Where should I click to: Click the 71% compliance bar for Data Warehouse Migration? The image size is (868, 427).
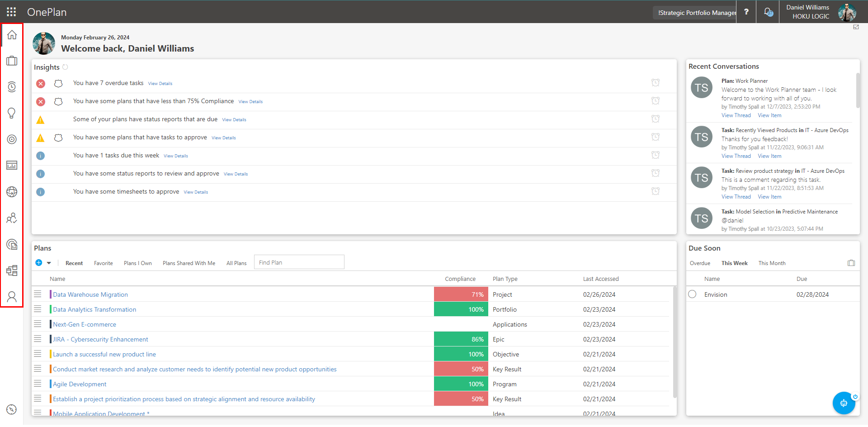(461, 294)
